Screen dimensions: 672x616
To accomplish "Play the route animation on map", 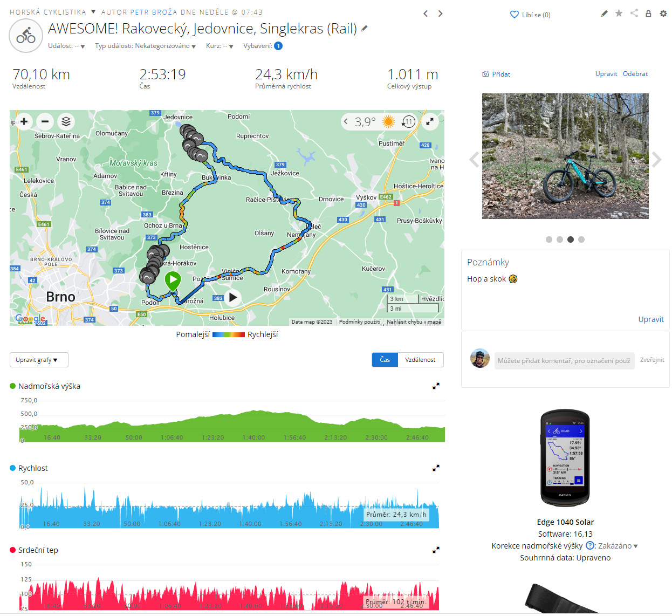I will pos(232,297).
